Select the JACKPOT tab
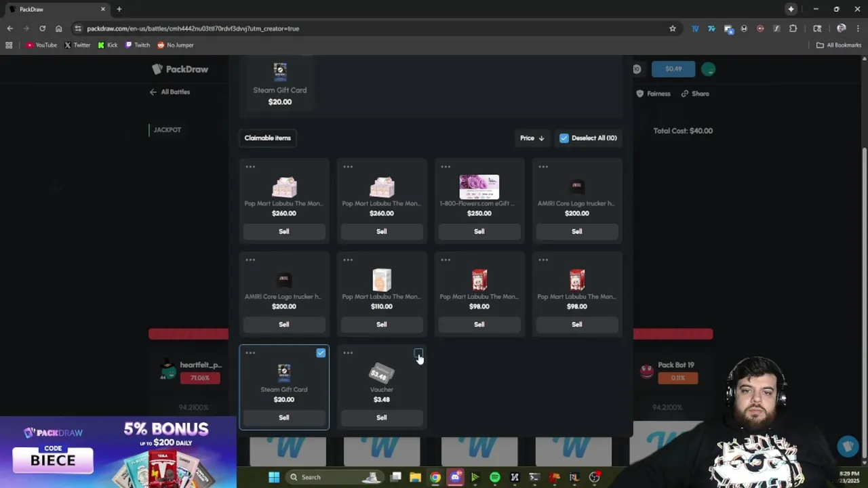Image resolution: width=868 pixels, height=488 pixels. (x=167, y=129)
